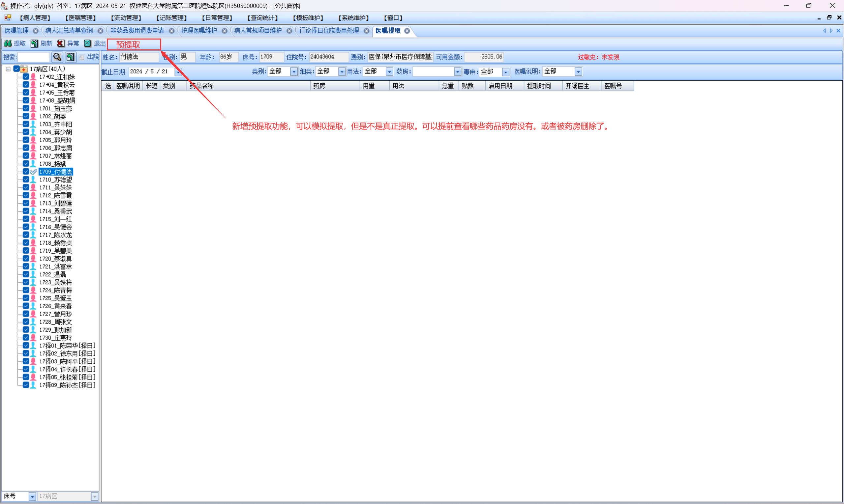Uncheck the checkbox for patient 1701_施玉恋
Screen dimensions: 844x504
26,108
